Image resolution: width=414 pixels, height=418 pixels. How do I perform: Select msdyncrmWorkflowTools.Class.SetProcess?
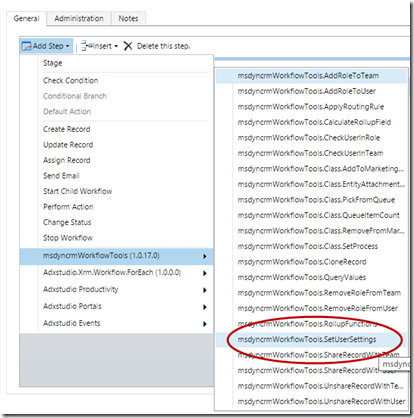tap(308, 247)
